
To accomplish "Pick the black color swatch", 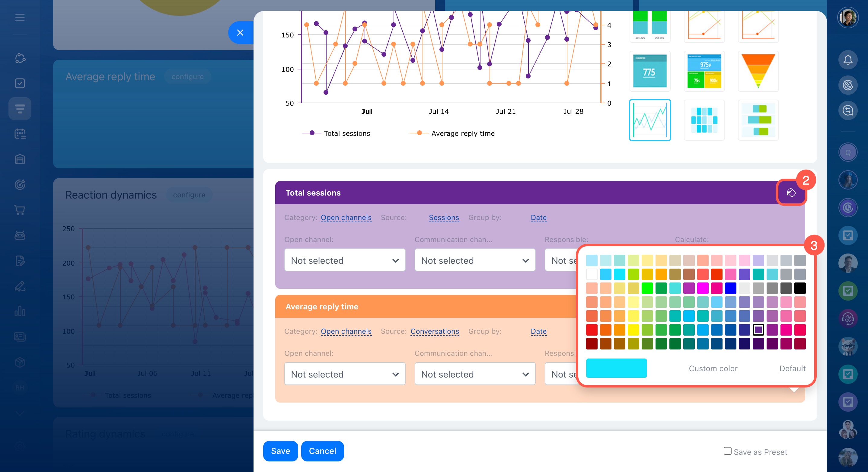I will (799, 288).
